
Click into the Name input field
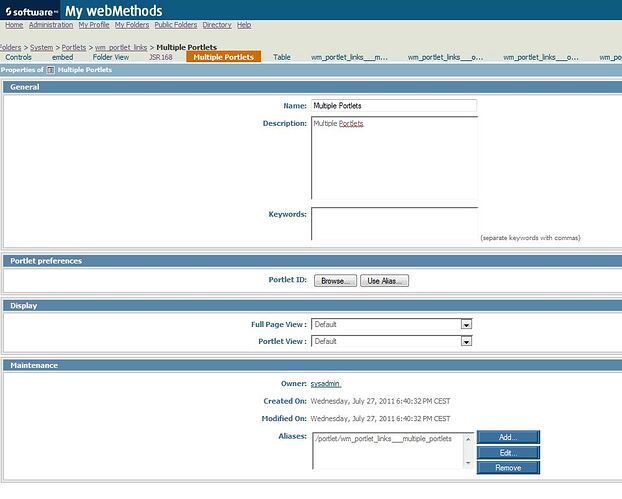[x=394, y=106]
